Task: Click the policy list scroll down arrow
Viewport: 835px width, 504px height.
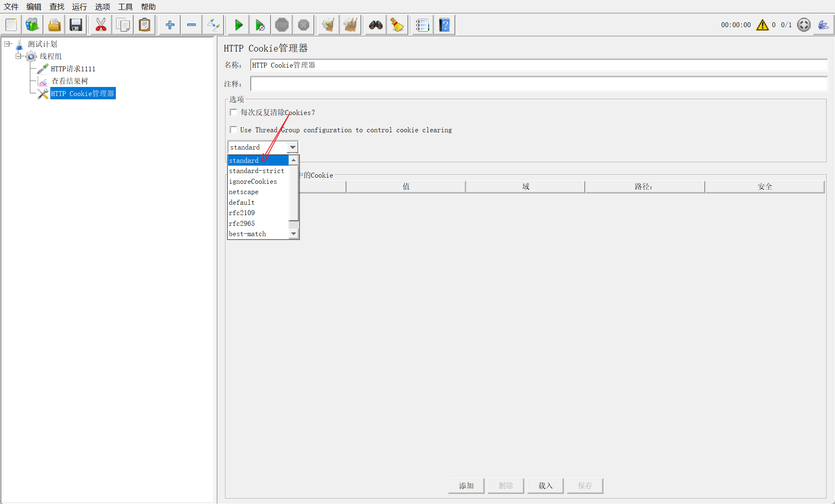Action: tap(294, 234)
